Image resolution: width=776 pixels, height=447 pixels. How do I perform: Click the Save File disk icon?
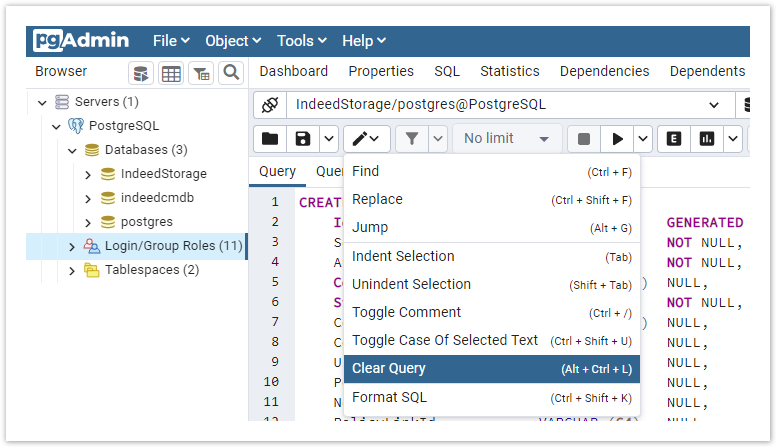point(302,139)
